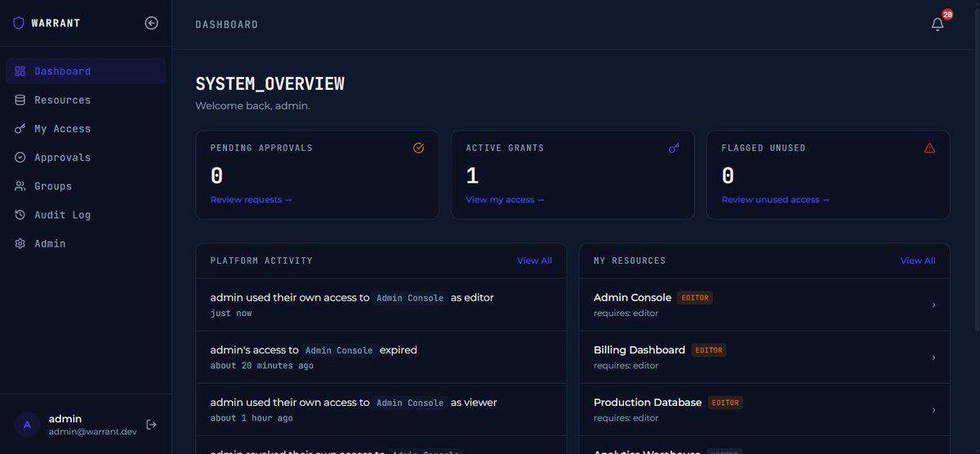
Task: Click the 'about 1 hour ago' timestamp
Action: (x=252, y=417)
